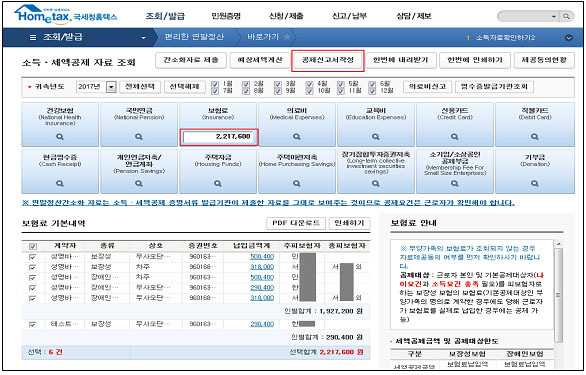Open the 신고/납부 top menu
This screenshot has width=586, height=375.
tap(349, 16)
